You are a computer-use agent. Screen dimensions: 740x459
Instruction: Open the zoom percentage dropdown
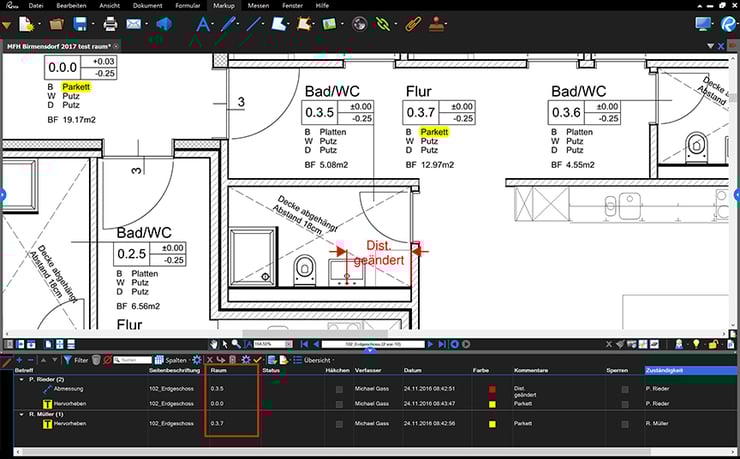(x=289, y=344)
